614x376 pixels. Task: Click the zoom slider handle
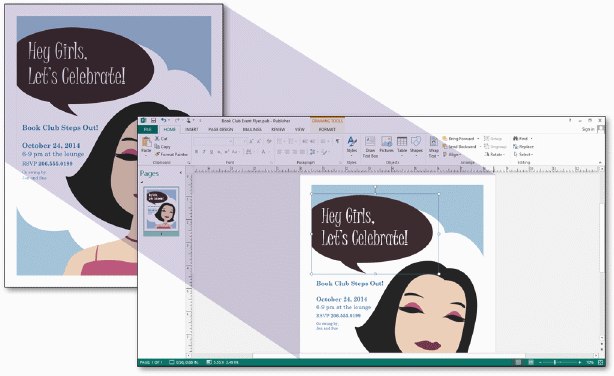(555, 363)
